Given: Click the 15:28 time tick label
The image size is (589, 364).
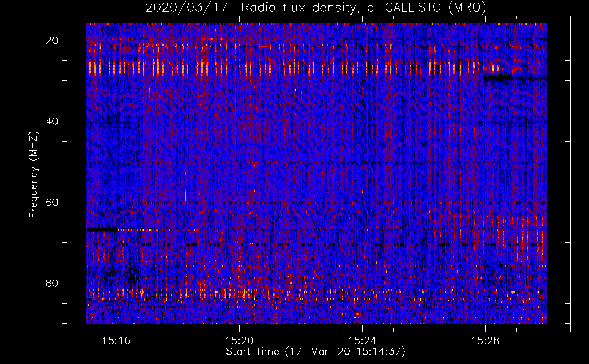Looking at the screenshot, I should pyautogui.click(x=485, y=341).
